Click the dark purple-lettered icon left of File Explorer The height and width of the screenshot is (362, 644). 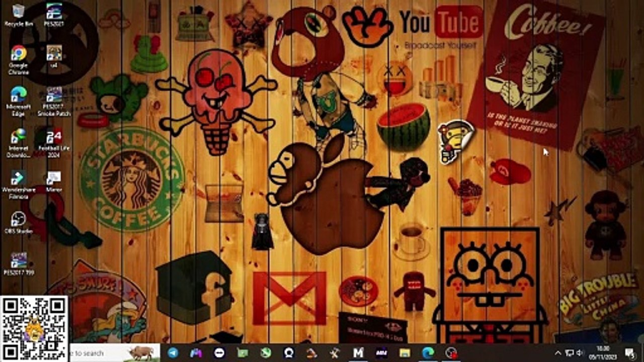[x=381, y=353]
